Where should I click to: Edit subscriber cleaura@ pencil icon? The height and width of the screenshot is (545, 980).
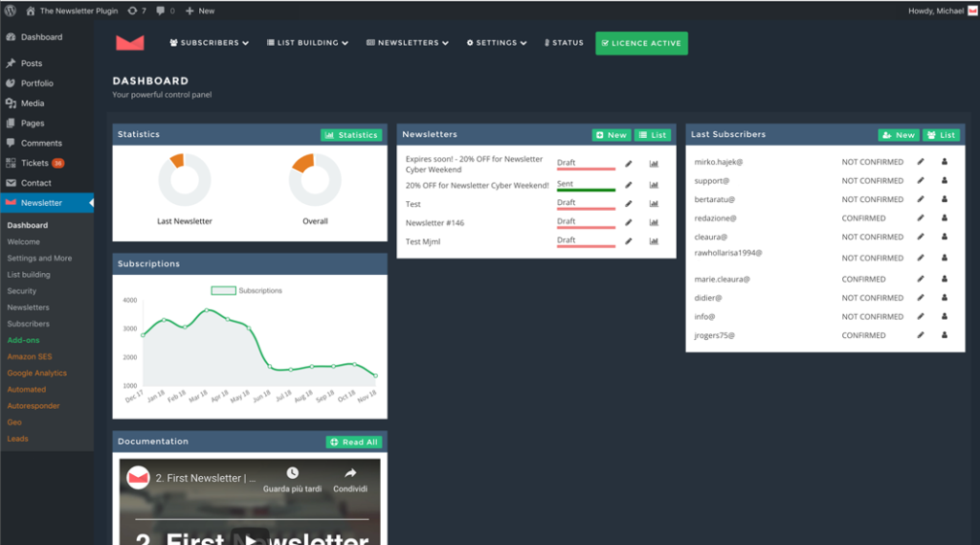point(921,237)
